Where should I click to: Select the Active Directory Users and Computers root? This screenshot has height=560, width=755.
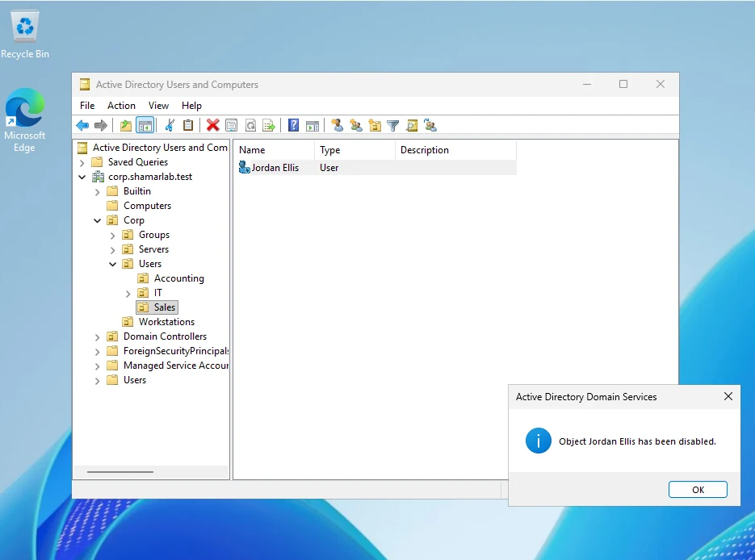tap(160, 147)
